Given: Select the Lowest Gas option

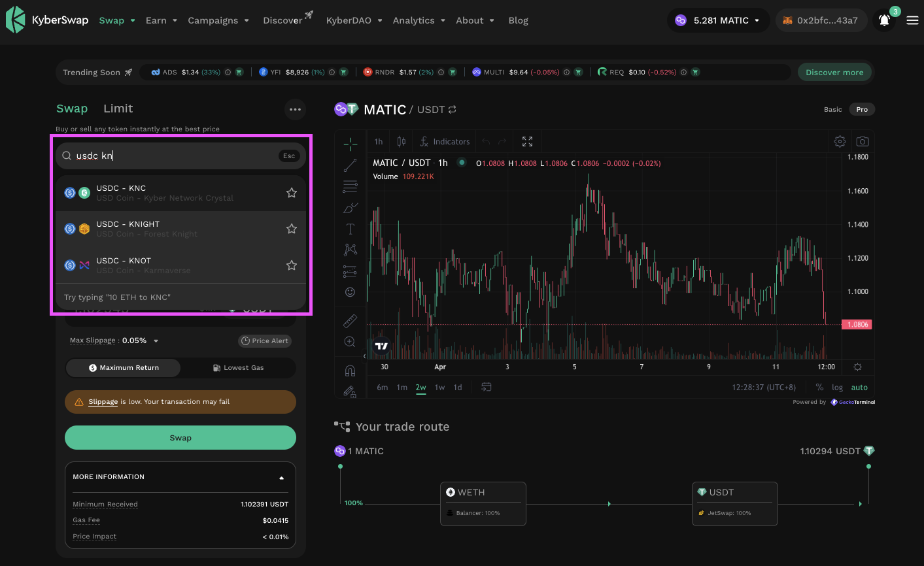Looking at the screenshot, I should click(238, 367).
